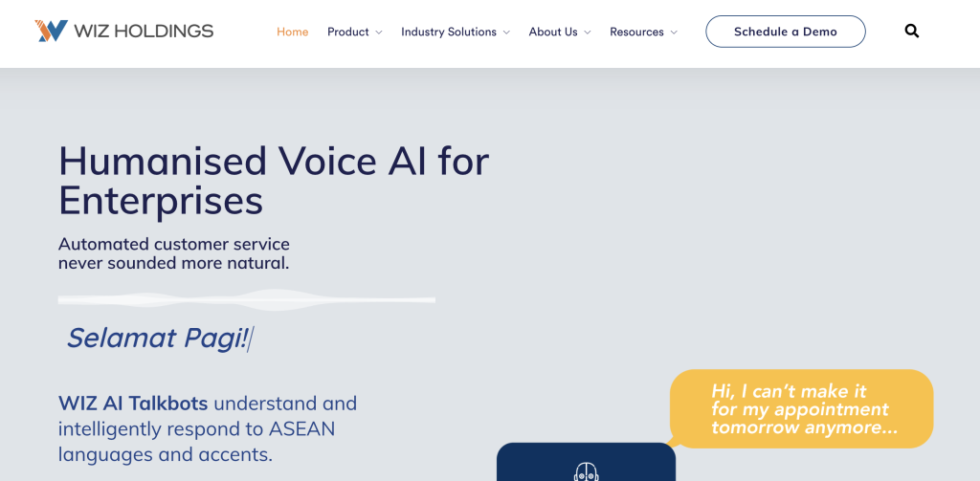The height and width of the screenshot is (481, 980).
Task: Click the WIZ HOLDINGS brand text
Action: pyautogui.click(x=144, y=31)
